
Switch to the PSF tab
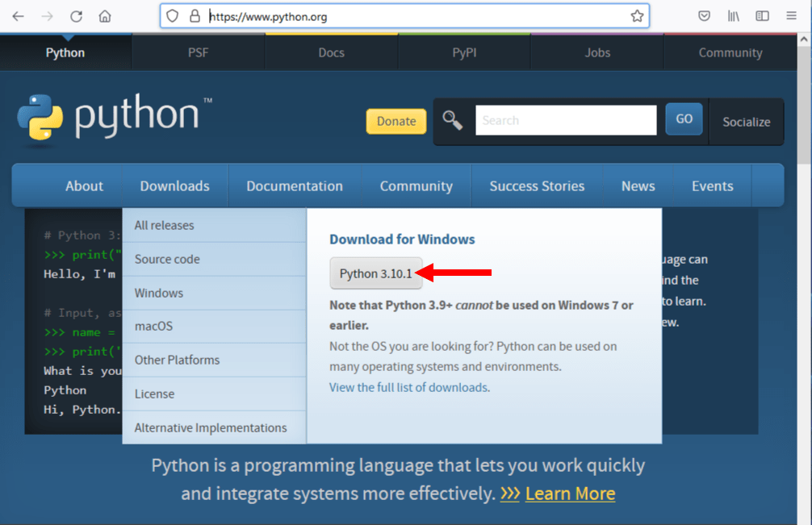tap(198, 52)
